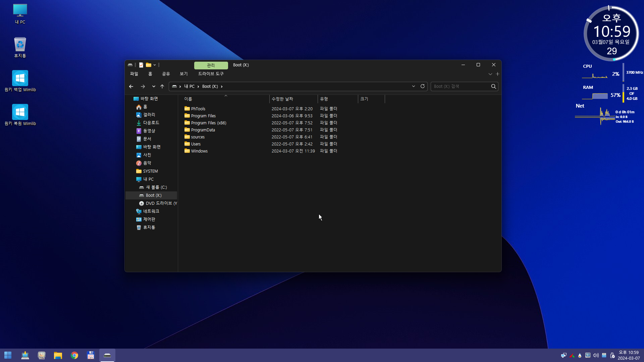The image size is (644, 362).
Task: Open the 파일 menu
Action: (134, 74)
